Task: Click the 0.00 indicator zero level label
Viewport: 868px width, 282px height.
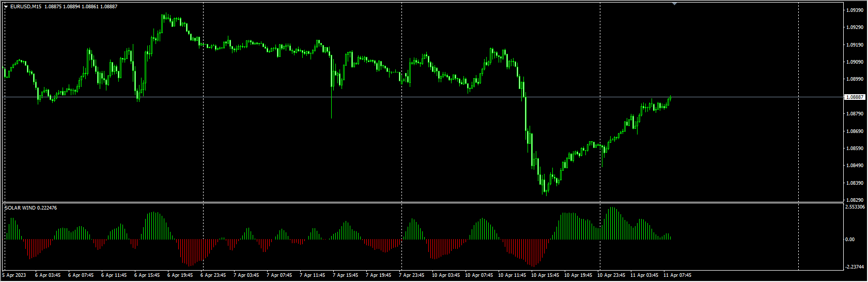Action: coord(850,240)
